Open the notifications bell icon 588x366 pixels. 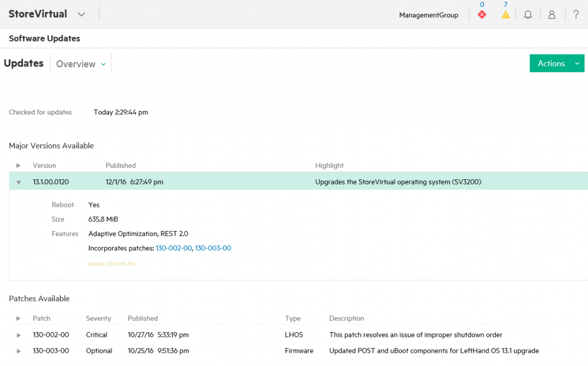[x=528, y=14]
